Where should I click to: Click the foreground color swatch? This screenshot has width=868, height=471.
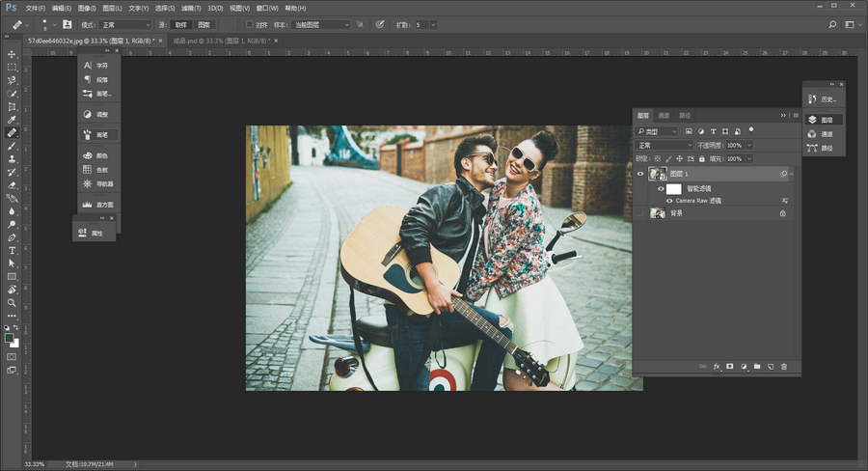point(9,338)
